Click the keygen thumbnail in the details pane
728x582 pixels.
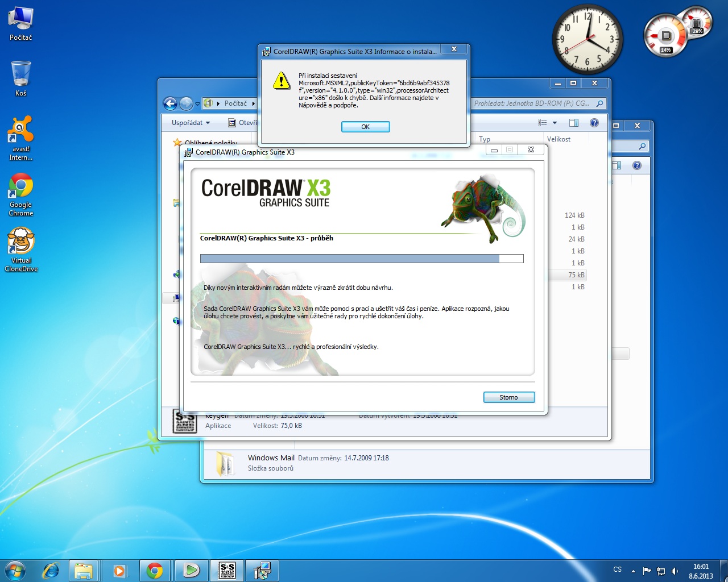185,422
